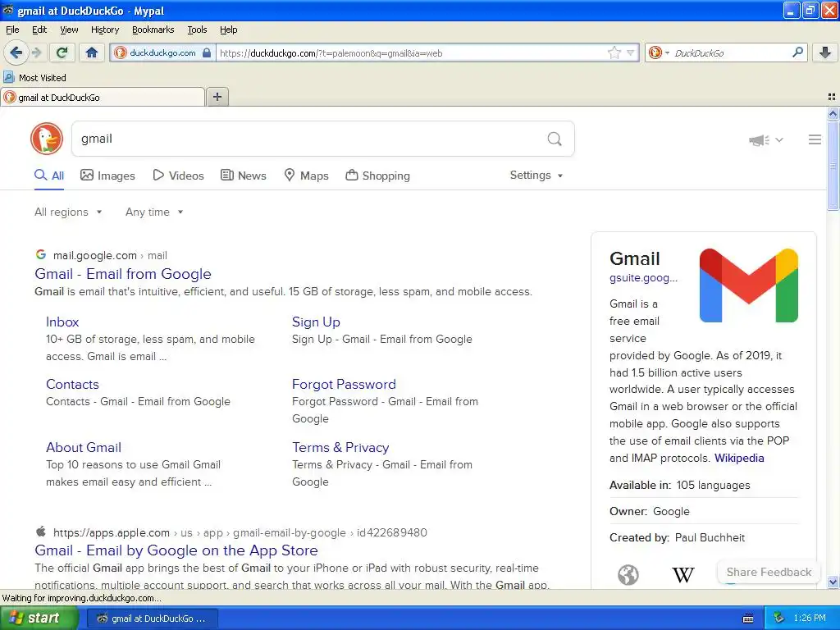The width and height of the screenshot is (840, 630).
Task: Submit search with DuckDuckGo magnifier icon
Action: pos(555,139)
